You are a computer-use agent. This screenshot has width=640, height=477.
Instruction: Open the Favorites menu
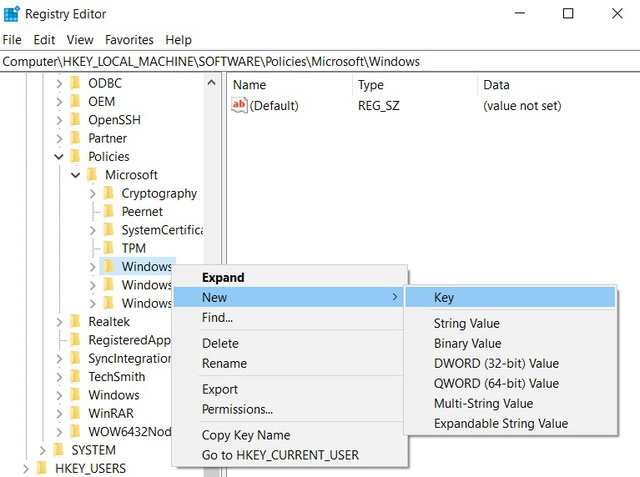pos(129,40)
